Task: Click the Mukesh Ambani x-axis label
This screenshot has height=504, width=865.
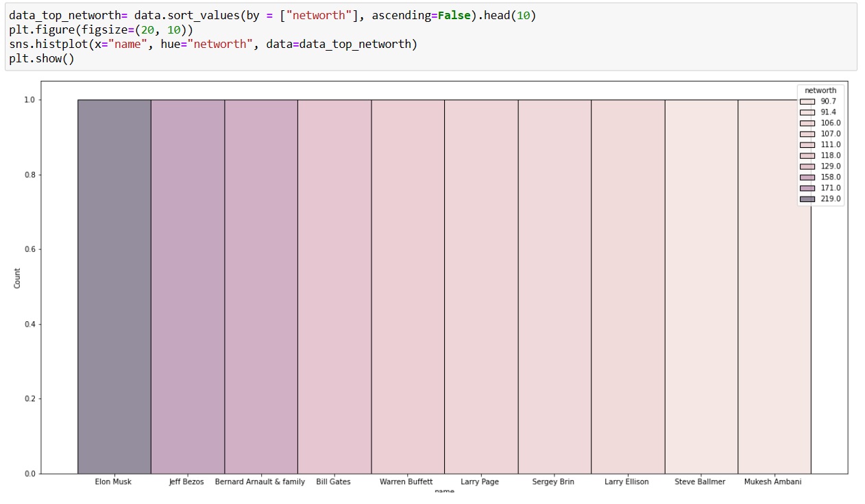Action: 773,482
